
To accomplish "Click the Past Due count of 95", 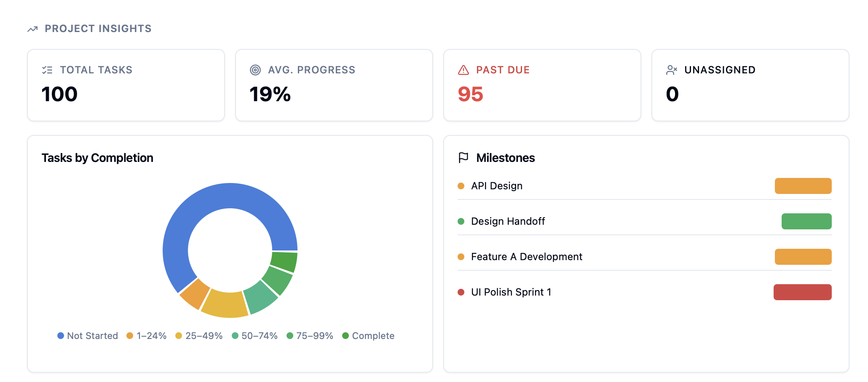I will coord(470,94).
